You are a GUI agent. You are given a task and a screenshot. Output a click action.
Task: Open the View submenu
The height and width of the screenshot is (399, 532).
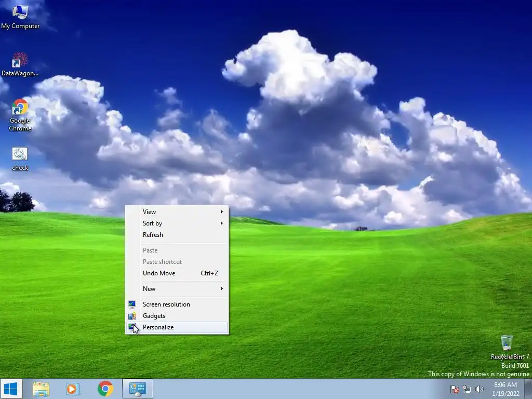(x=177, y=212)
